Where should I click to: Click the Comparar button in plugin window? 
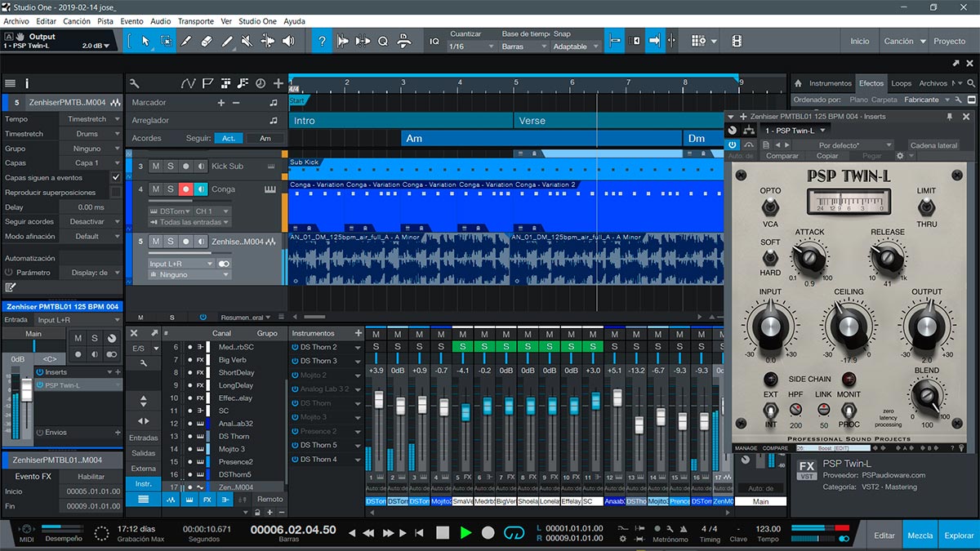782,156
